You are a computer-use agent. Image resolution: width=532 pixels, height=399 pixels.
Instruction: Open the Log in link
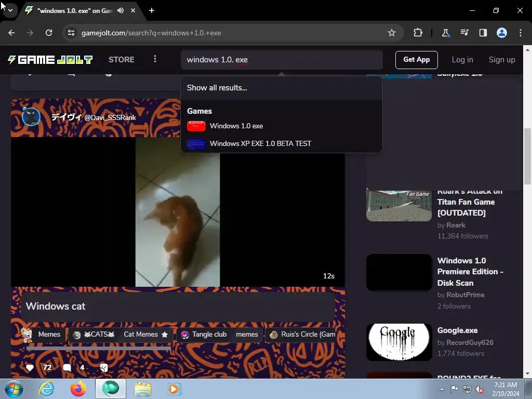pos(462,60)
